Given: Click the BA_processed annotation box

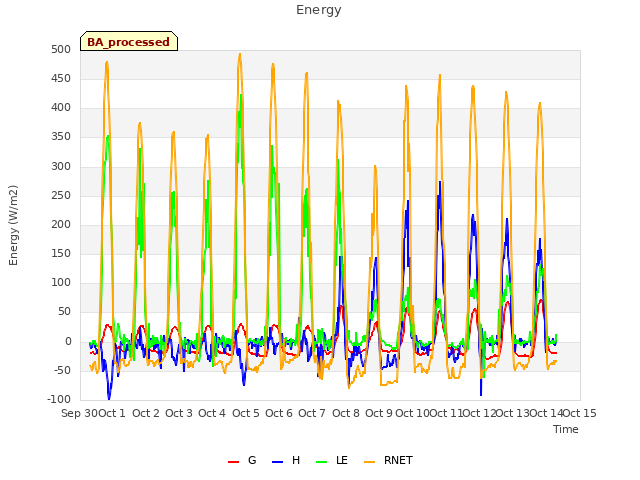Looking at the screenshot, I should tap(129, 41).
